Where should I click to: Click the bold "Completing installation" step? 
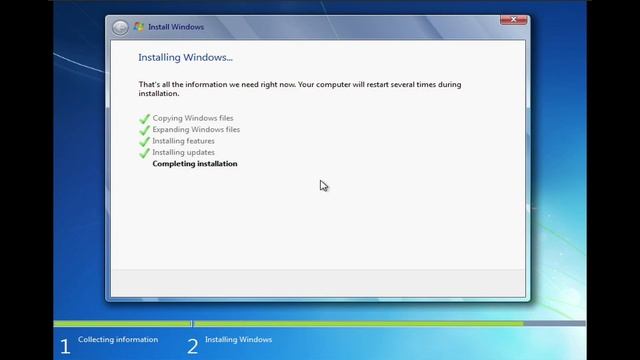[195, 164]
